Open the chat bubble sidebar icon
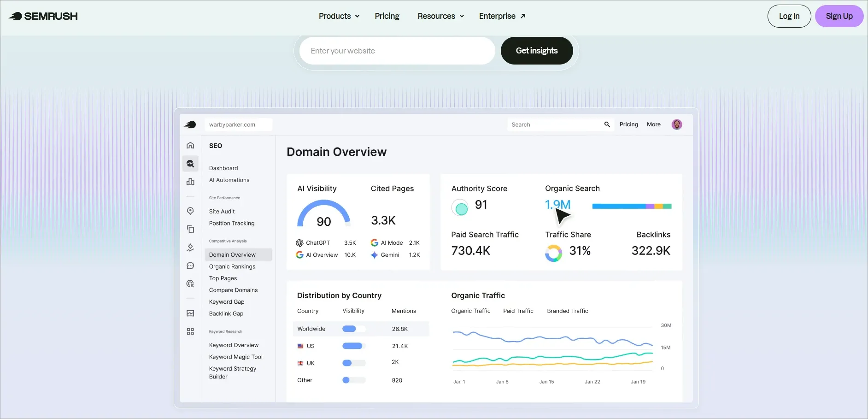Screen dimensions: 868x419 [190, 266]
